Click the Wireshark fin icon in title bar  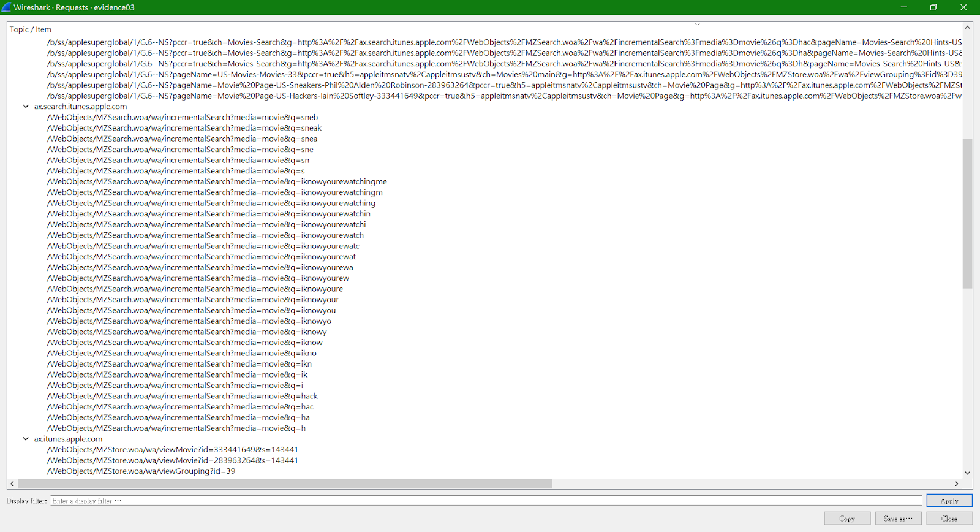point(6,7)
